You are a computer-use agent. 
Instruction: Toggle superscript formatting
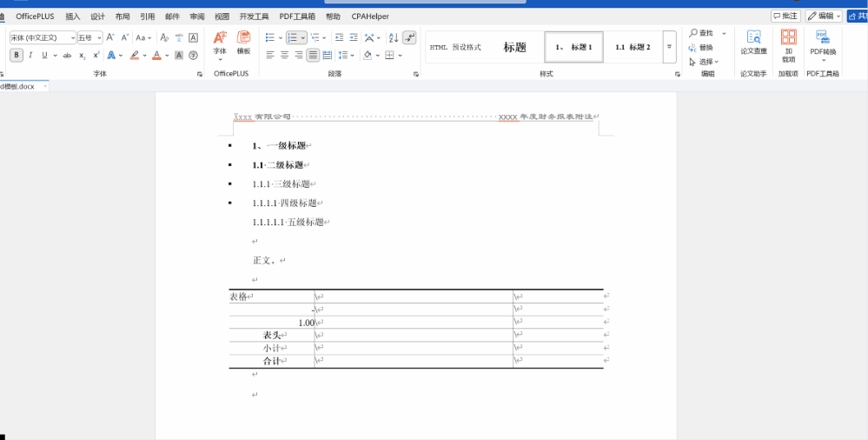click(x=96, y=55)
